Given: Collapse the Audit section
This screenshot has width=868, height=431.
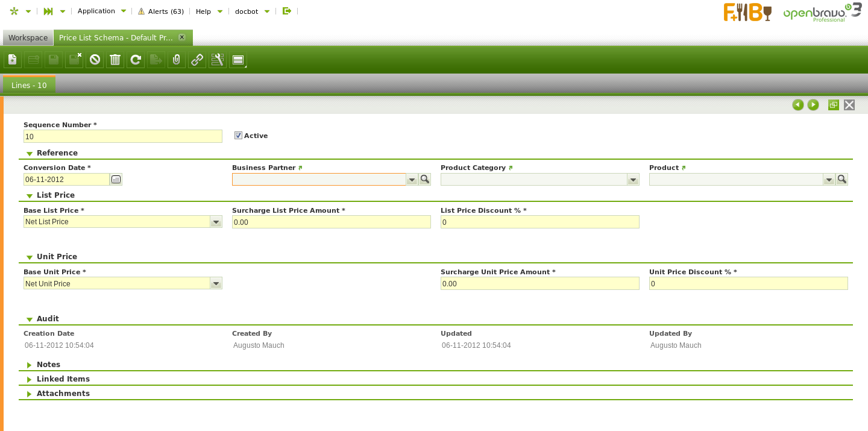Looking at the screenshot, I should [48, 319].
